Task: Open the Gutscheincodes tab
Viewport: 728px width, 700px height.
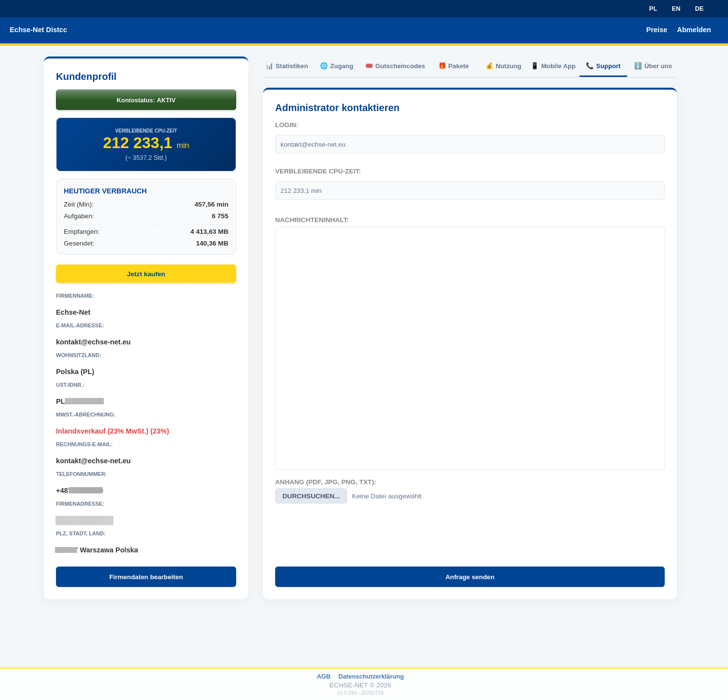Action: click(395, 66)
